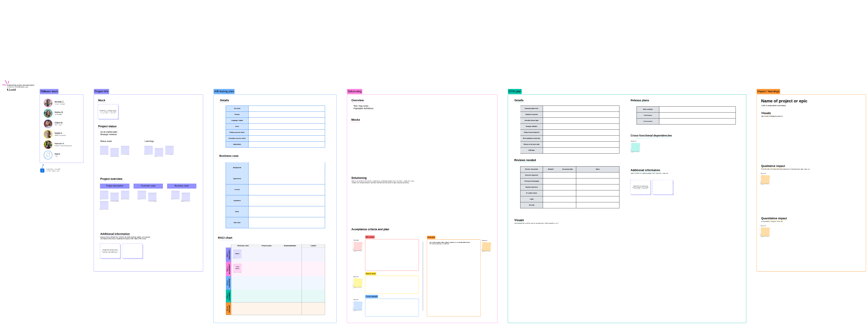The width and height of the screenshot is (868, 325).
Task: Select the blank placeholder Name avatar
Action: (48, 155)
